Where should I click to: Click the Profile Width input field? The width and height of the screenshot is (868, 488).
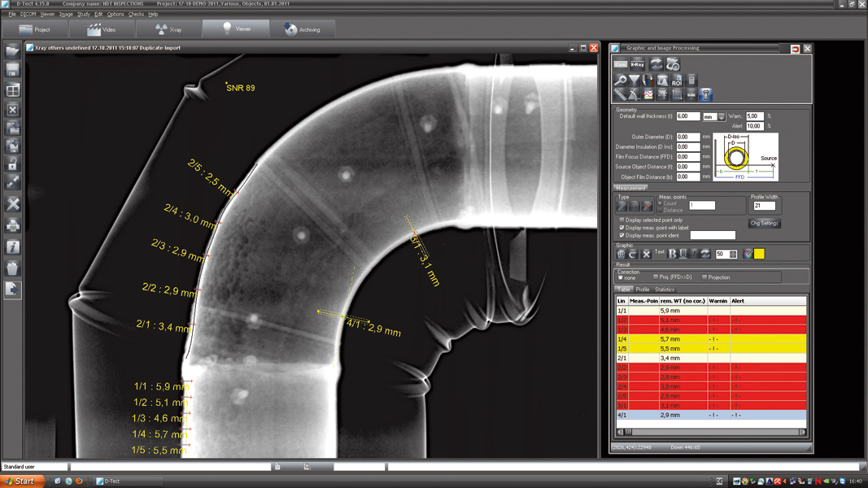tap(763, 205)
